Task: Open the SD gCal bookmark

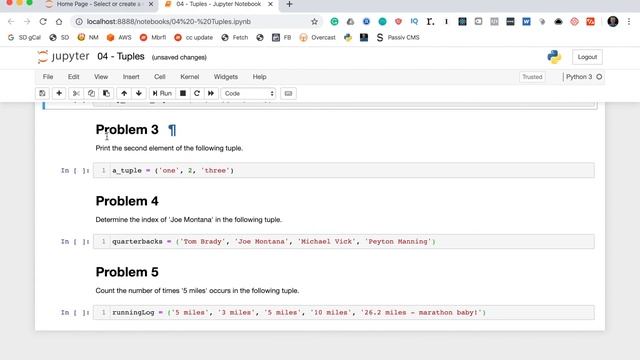Action: 24,38
